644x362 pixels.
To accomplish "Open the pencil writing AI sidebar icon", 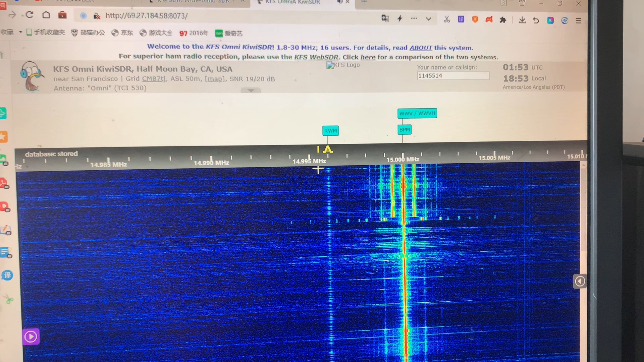I will 5,230.
